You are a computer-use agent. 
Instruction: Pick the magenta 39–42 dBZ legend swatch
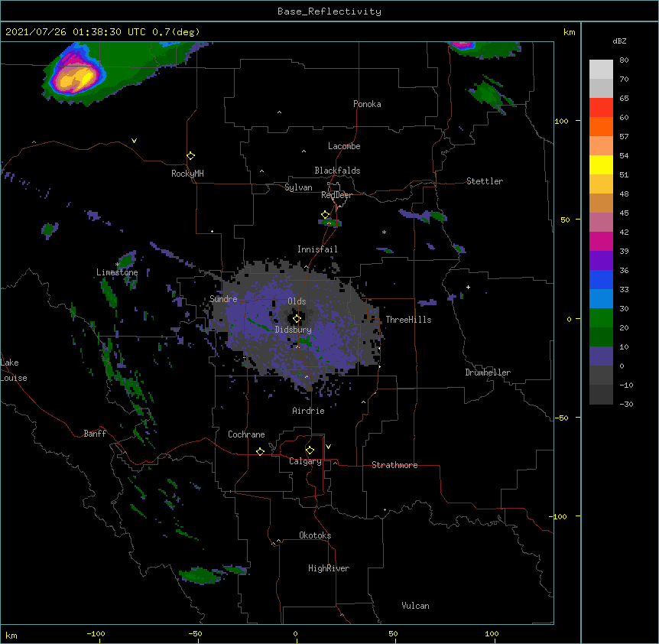pos(601,241)
